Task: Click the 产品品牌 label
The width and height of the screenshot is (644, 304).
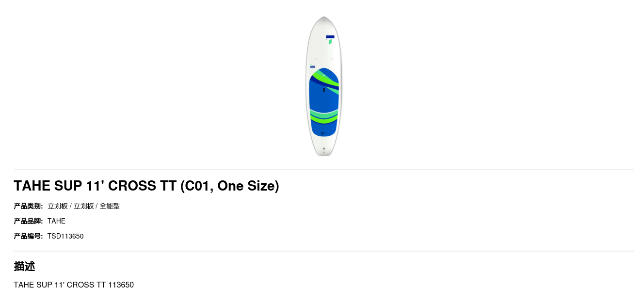Action: (x=28, y=221)
